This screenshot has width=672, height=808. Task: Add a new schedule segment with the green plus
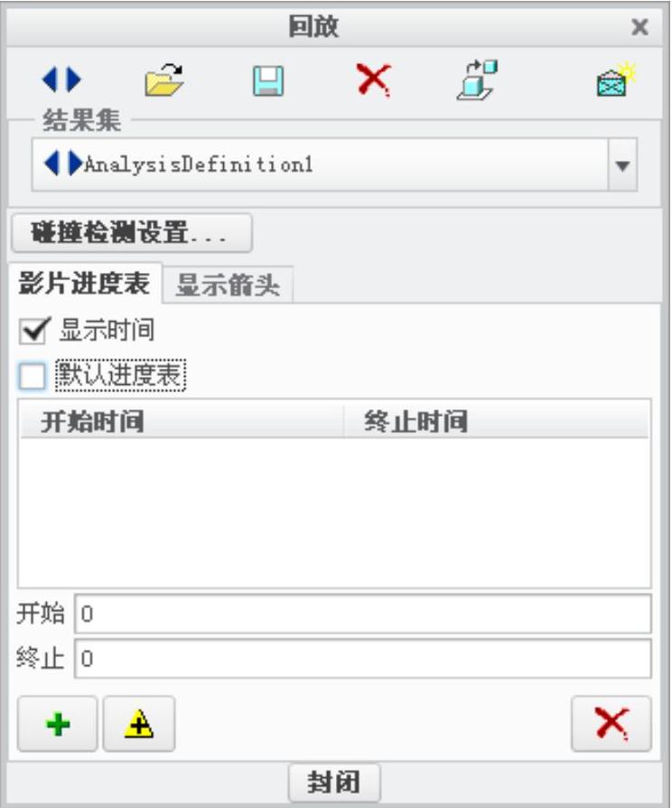57,724
